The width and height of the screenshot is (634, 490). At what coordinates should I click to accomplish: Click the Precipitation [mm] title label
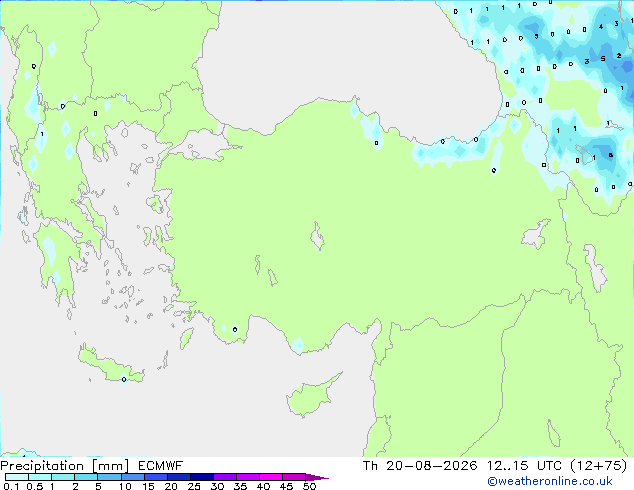coord(65,466)
